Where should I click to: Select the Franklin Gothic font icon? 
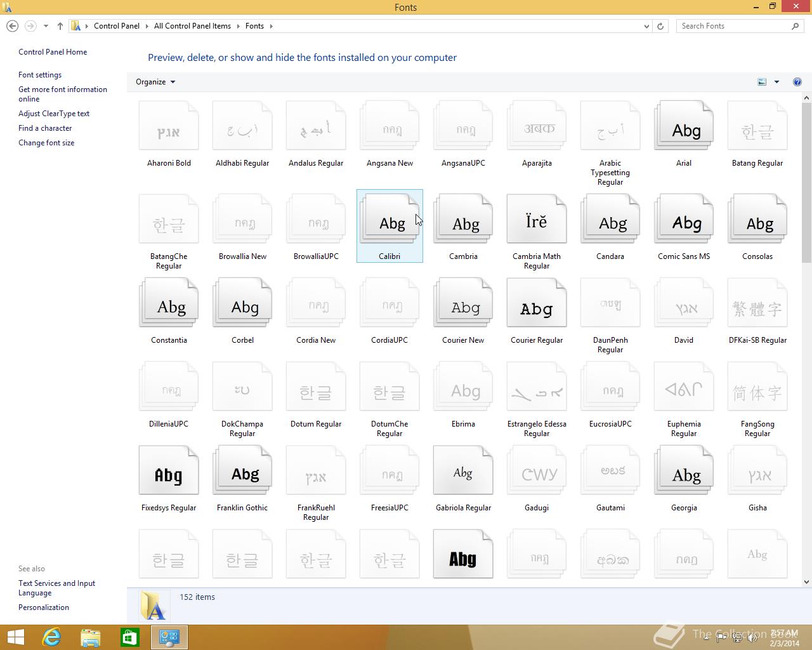(x=242, y=471)
